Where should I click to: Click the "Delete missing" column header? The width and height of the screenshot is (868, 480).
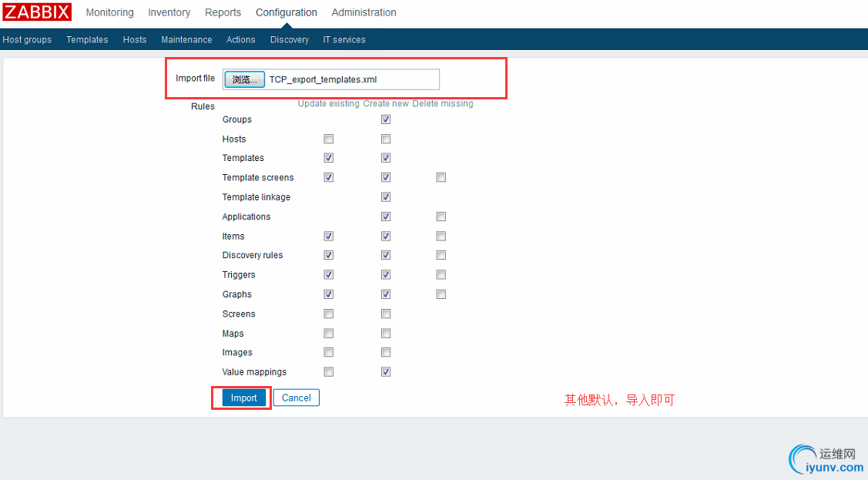pyautogui.click(x=443, y=103)
